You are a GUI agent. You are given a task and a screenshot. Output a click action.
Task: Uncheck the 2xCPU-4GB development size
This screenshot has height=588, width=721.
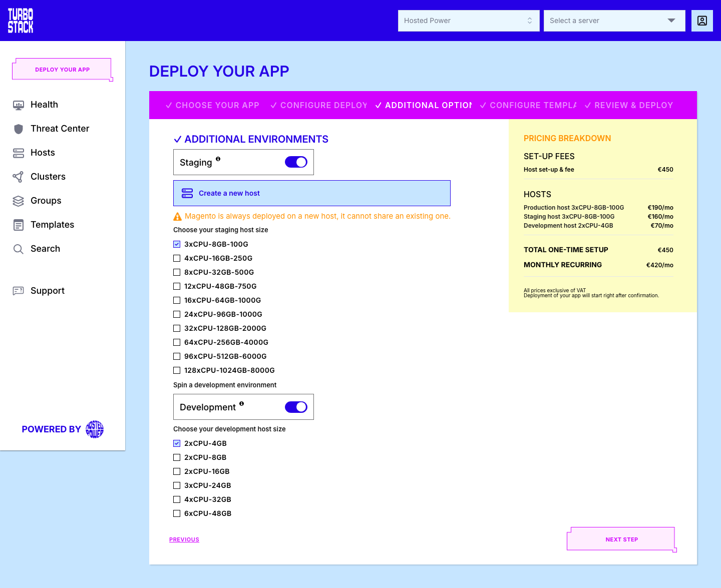pos(177,443)
